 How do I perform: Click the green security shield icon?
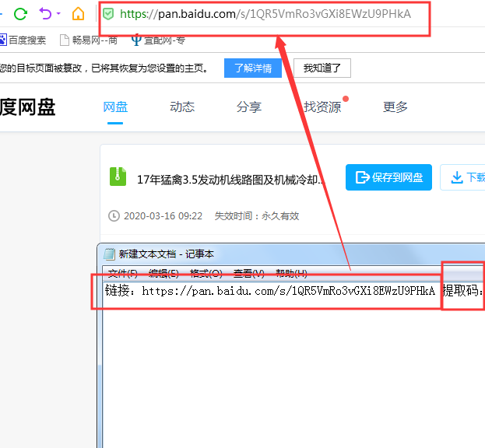point(108,14)
